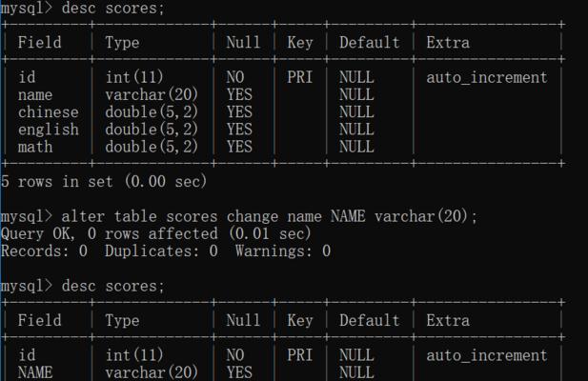
Task: Click the first 'desc scores;' command
Action: 113,9
